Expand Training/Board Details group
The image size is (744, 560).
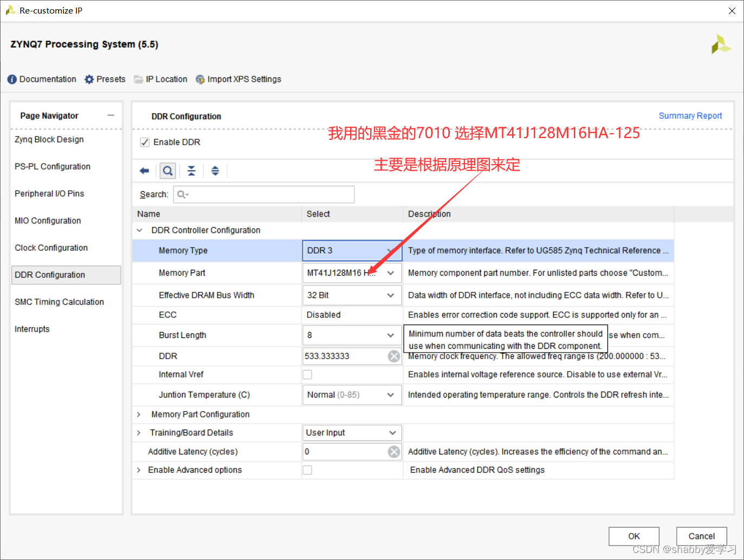tap(139, 433)
